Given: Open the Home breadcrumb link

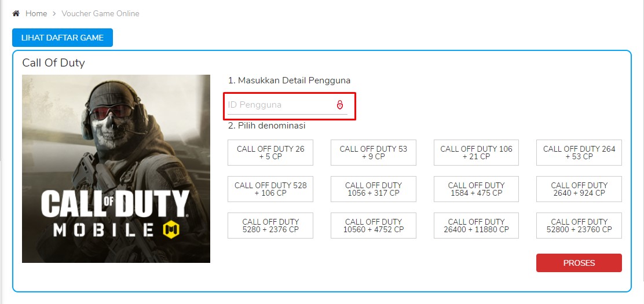Looking at the screenshot, I should click(x=36, y=13).
